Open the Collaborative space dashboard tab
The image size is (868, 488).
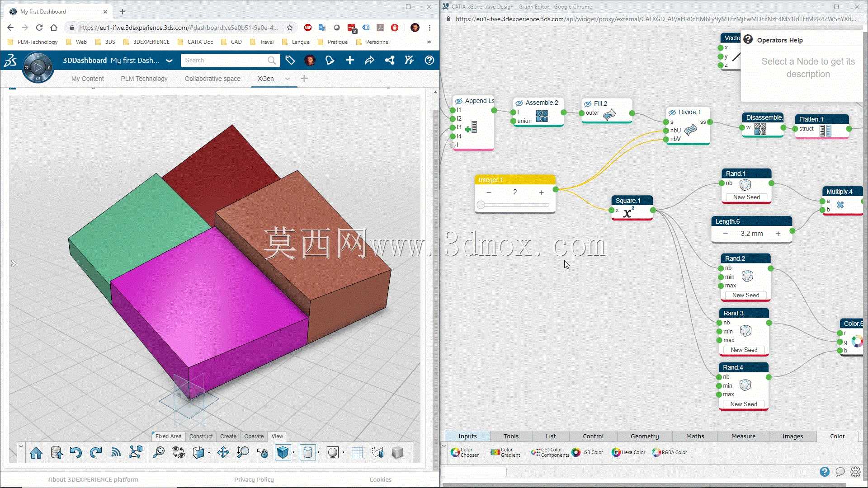(212, 79)
